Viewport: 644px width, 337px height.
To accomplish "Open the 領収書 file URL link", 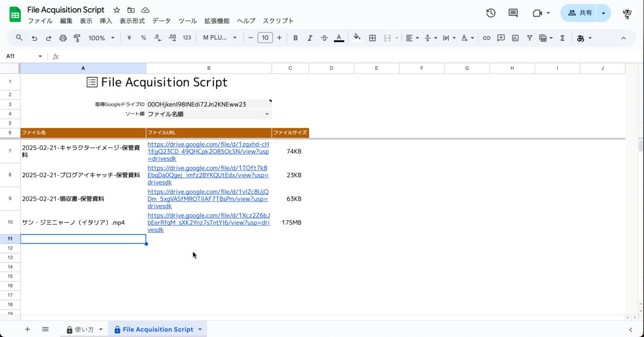I will (208, 199).
